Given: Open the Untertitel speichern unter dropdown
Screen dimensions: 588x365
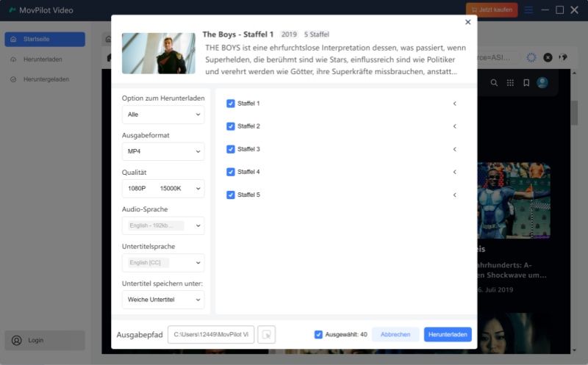Looking at the screenshot, I should tap(163, 300).
